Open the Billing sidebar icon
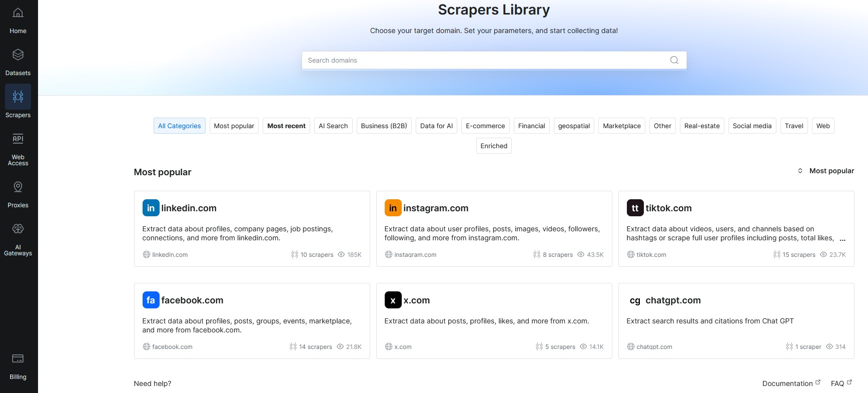 point(18,358)
